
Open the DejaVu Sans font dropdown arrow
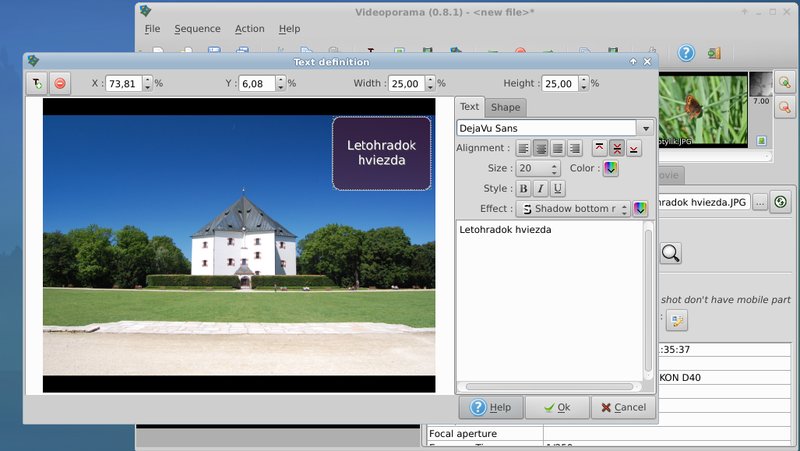click(645, 128)
